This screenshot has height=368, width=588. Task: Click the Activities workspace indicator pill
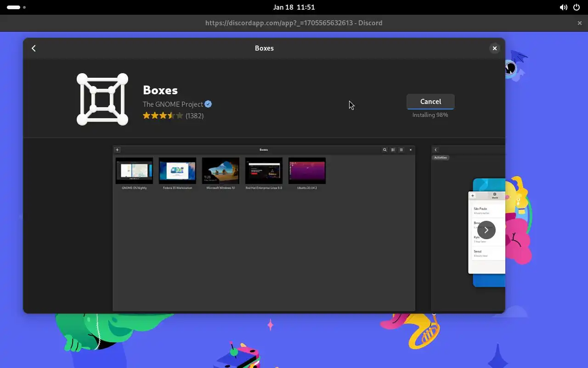point(17,7)
